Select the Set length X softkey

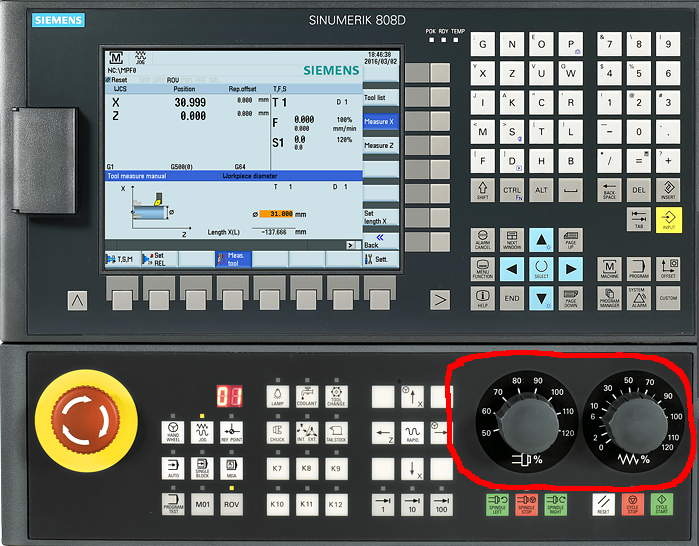click(381, 217)
